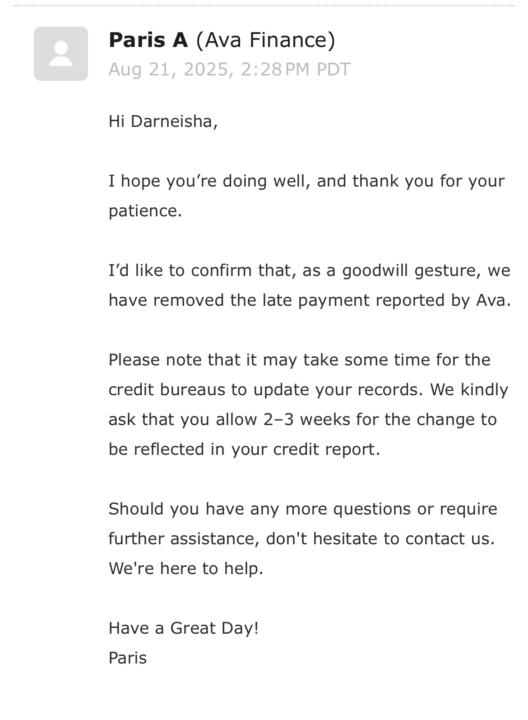The height and width of the screenshot is (720, 528).
Task: Click the 'We're here to help.' sentence
Action: [186, 568]
